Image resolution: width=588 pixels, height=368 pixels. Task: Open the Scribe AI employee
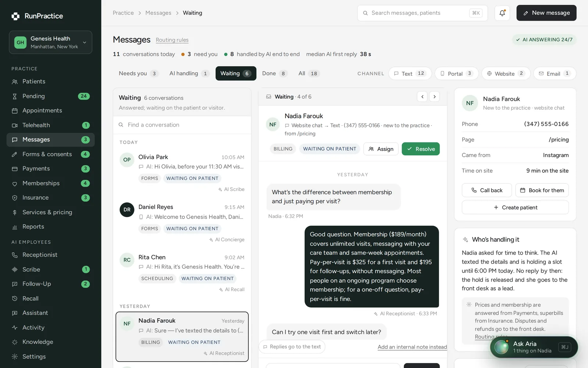[x=51, y=269]
